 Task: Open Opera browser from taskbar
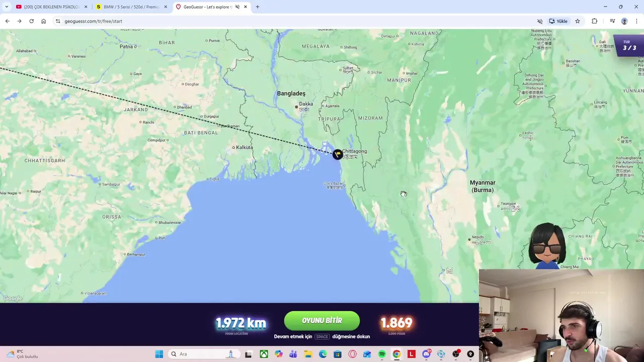(x=352, y=354)
